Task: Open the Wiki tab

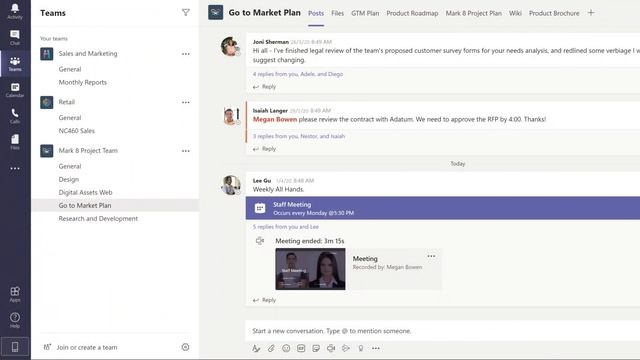Action: click(x=515, y=13)
